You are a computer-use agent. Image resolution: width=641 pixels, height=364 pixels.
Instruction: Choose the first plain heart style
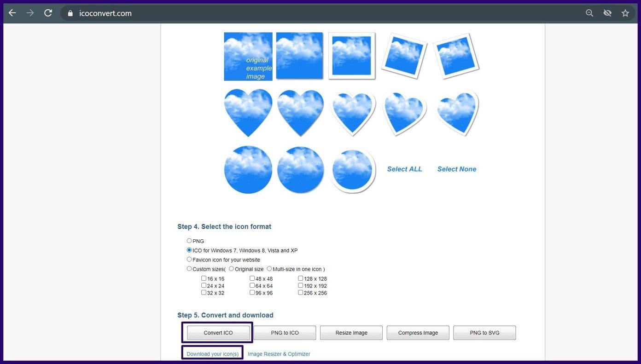tap(248, 113)
